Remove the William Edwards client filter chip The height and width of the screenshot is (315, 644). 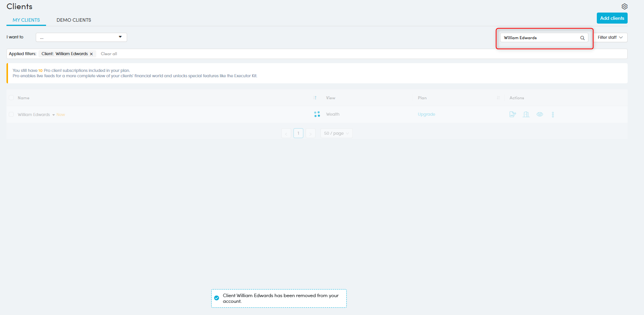tap(91, 54)
